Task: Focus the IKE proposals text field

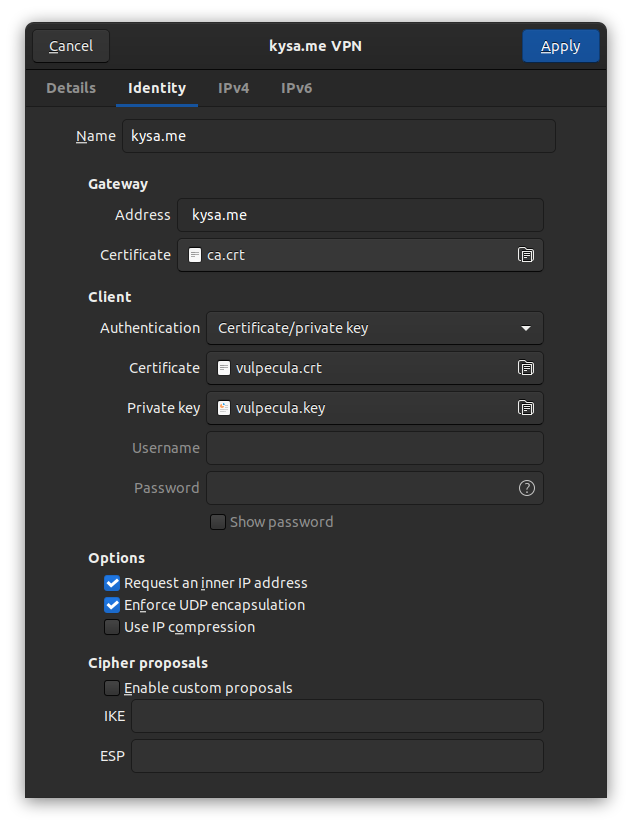Action: click(x=337, y=716)
